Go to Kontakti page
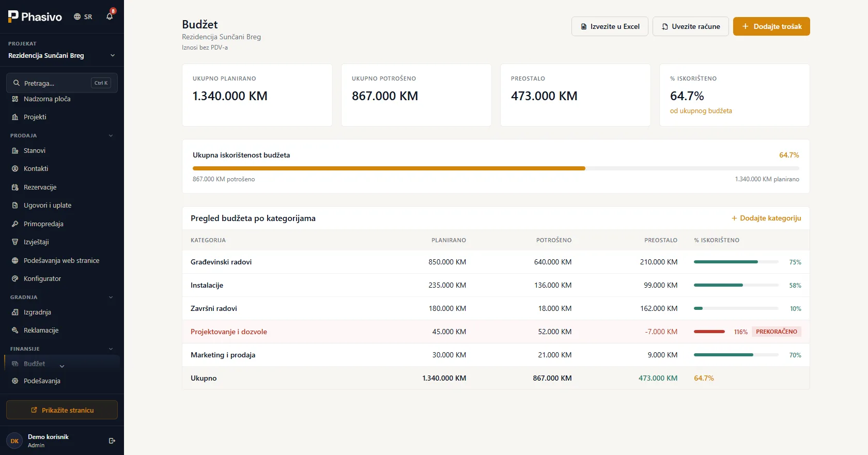The width and height of the screenshot is (868, 455). [x=62, y=168]
